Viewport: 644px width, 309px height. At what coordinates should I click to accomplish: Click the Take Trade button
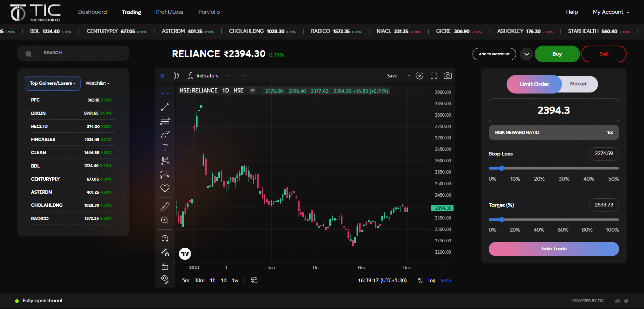(x=553, y=249)
